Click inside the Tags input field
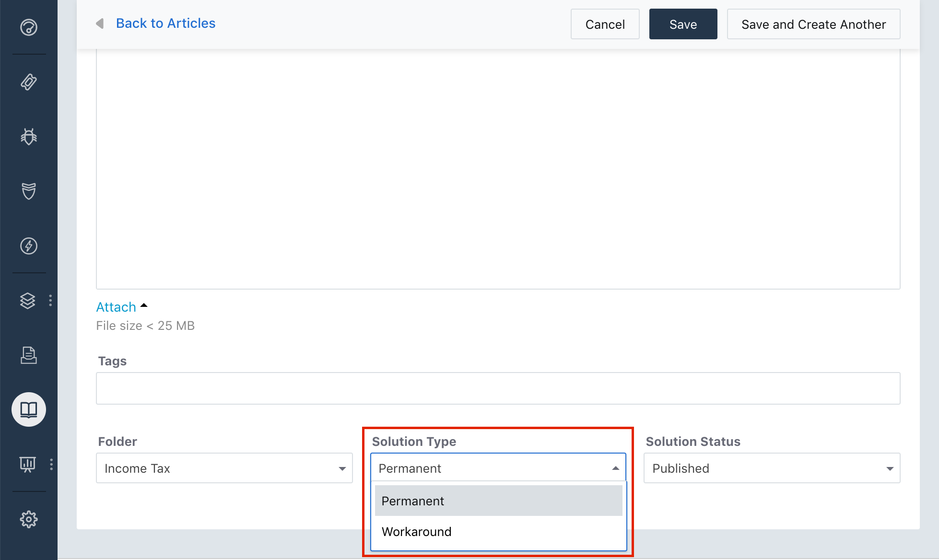 coord(498,388)
